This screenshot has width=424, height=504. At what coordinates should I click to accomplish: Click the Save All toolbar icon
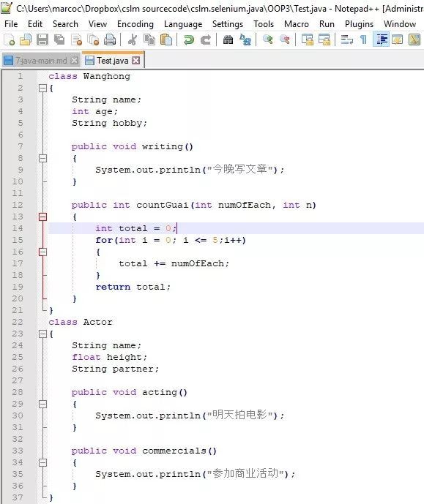point(59,40)
